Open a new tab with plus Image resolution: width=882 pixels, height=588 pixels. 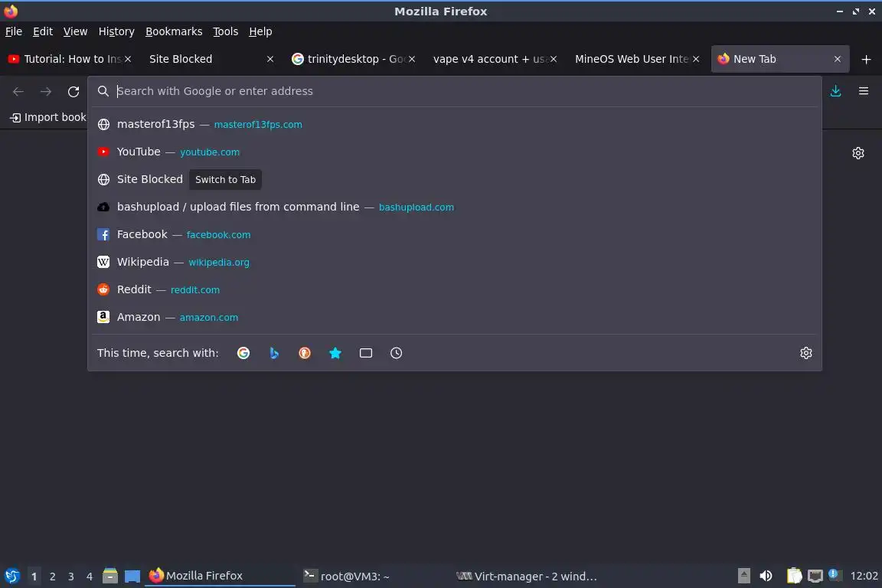866,59
